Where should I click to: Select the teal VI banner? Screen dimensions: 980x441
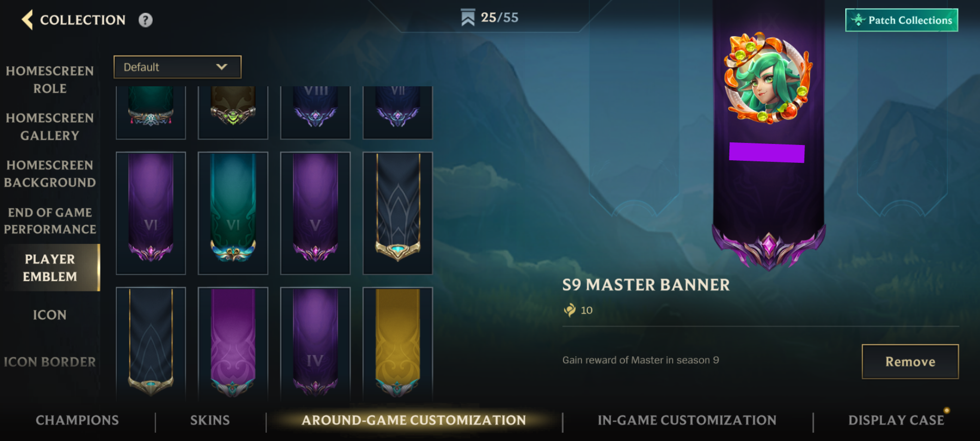(233, 213)
